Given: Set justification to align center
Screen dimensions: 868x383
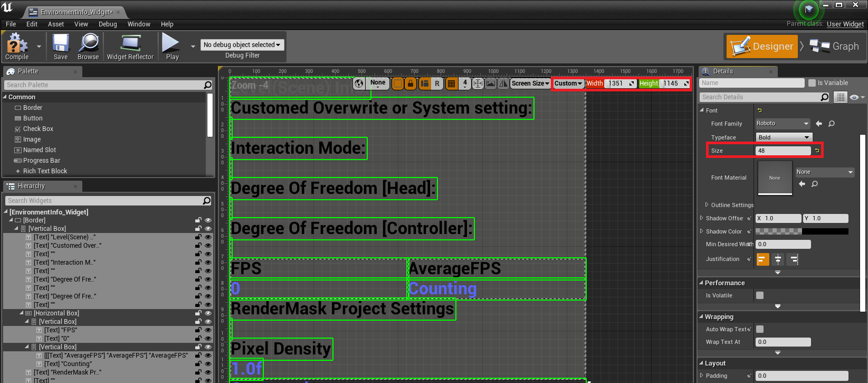Looking at the screenshot, I should pyautogui.click(x=778, y=259).
